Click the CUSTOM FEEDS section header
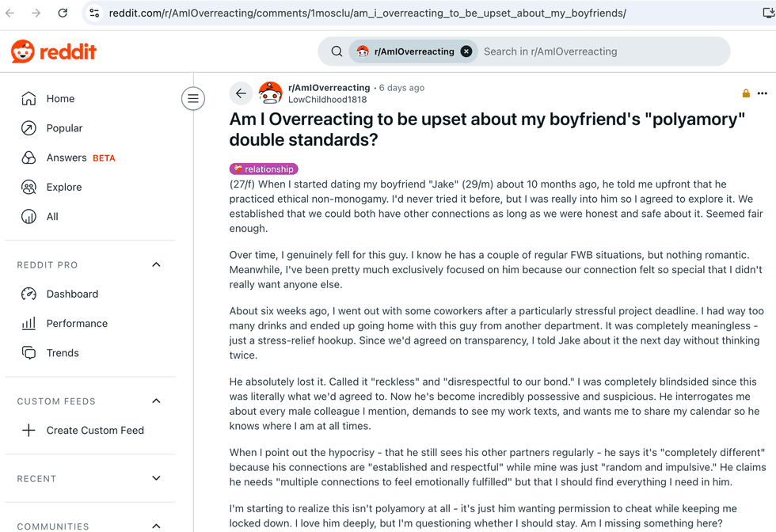Viewport: 776px width, 532px height. click(56, 401)
